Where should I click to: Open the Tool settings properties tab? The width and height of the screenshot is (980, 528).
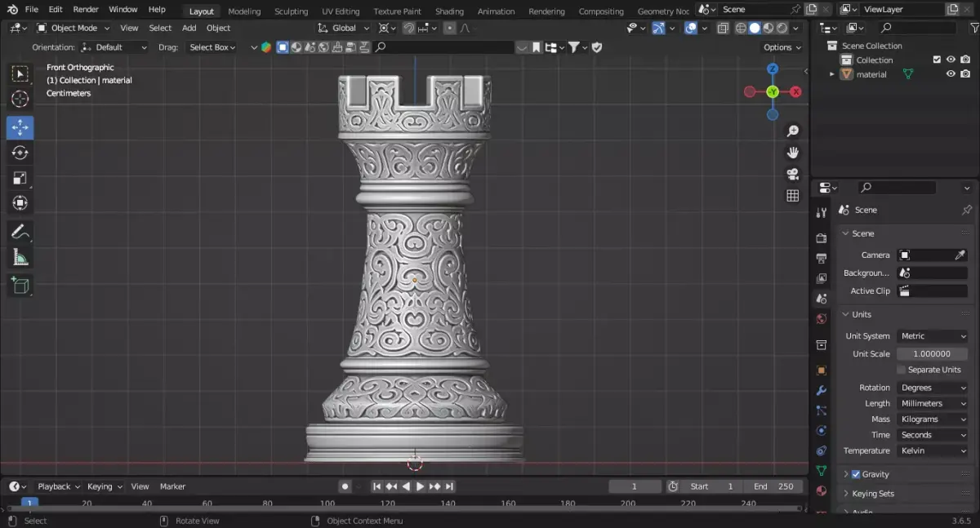coord(822,212)
